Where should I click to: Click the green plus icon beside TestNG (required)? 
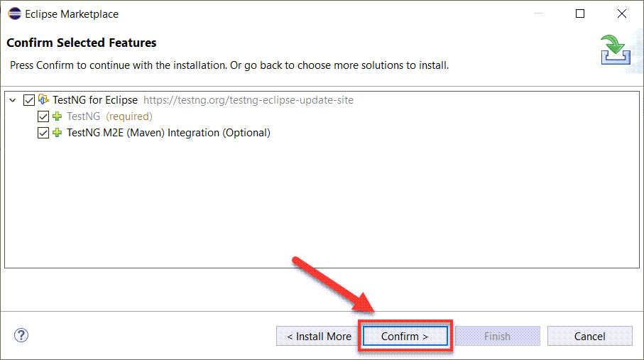[x=57, y=116]
